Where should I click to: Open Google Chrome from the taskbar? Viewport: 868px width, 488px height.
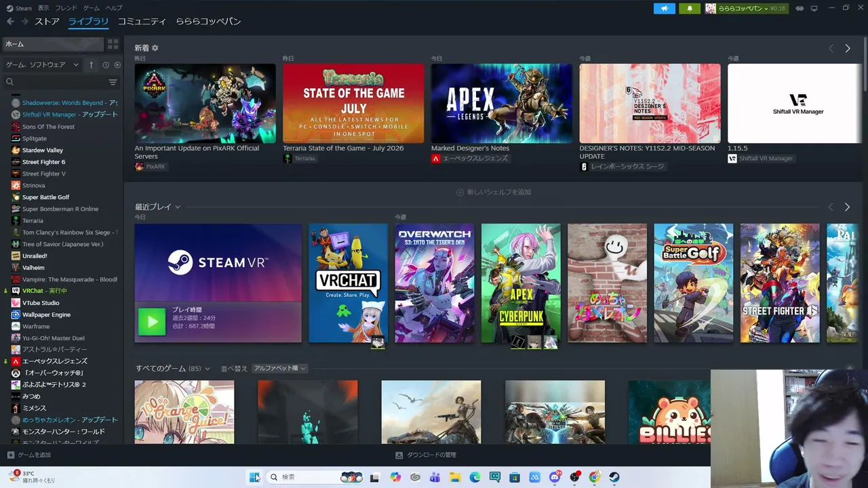coord(594,477)
